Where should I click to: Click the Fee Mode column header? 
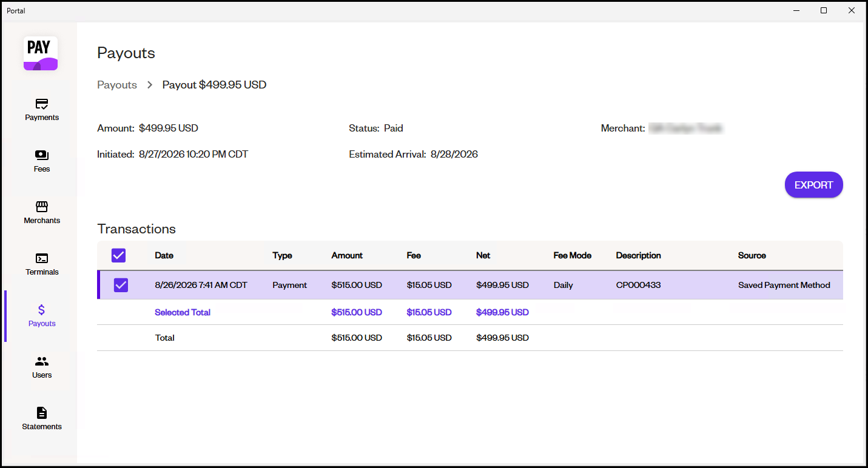pyautogui.click(x=572, y=255)
